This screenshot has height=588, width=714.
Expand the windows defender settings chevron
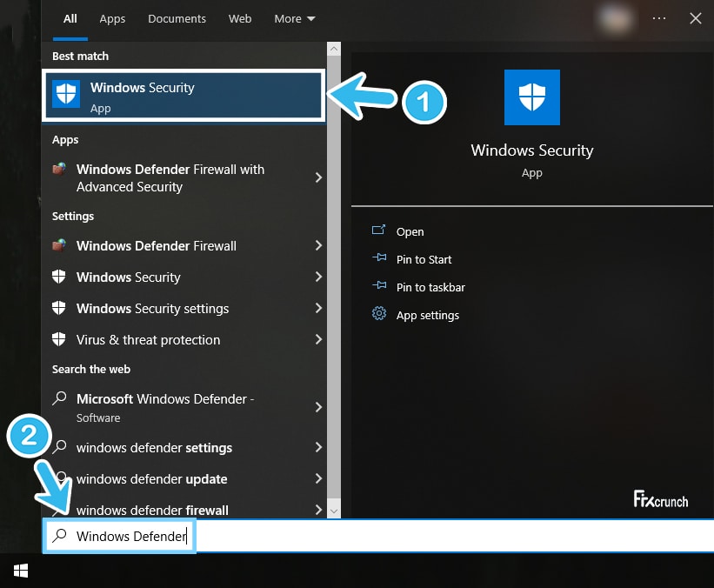click(x=319, y=447)
